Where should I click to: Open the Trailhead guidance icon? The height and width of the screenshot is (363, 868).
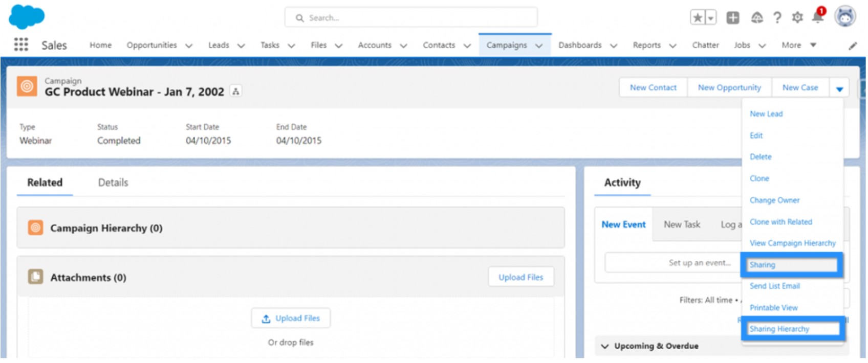pyautogui.click(x=757, y=18)
